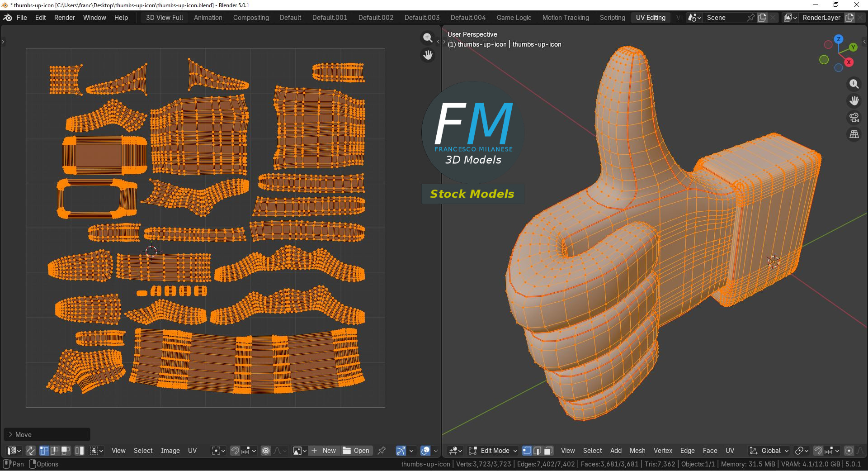Enable UV edge select mode icon
The image size is (868, 471).
click(x=55, y=451)
